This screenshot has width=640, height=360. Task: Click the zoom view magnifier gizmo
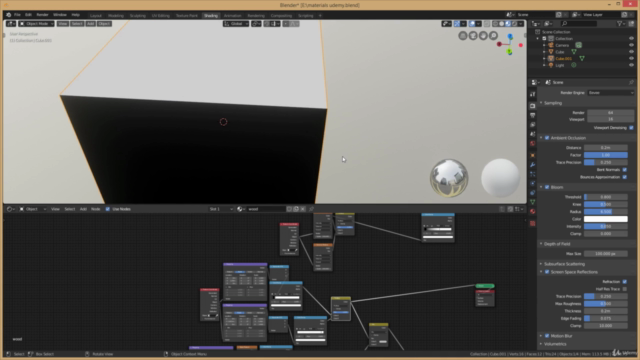[x=493, y=36]
